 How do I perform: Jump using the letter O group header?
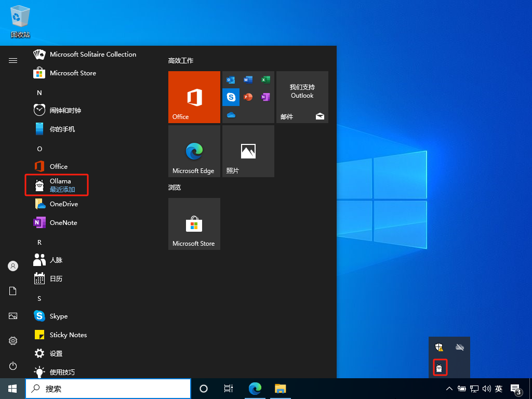point(39,149)
